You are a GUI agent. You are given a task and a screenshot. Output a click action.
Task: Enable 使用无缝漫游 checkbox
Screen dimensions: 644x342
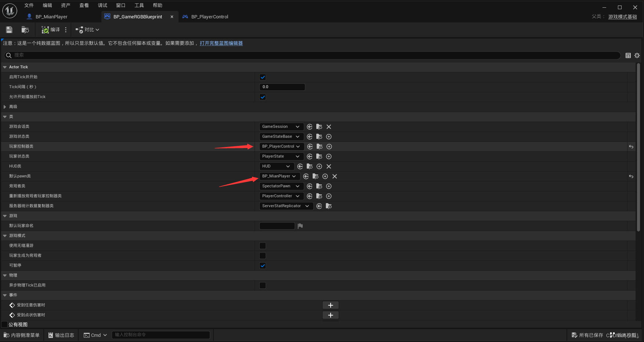(x=263, y=246)
